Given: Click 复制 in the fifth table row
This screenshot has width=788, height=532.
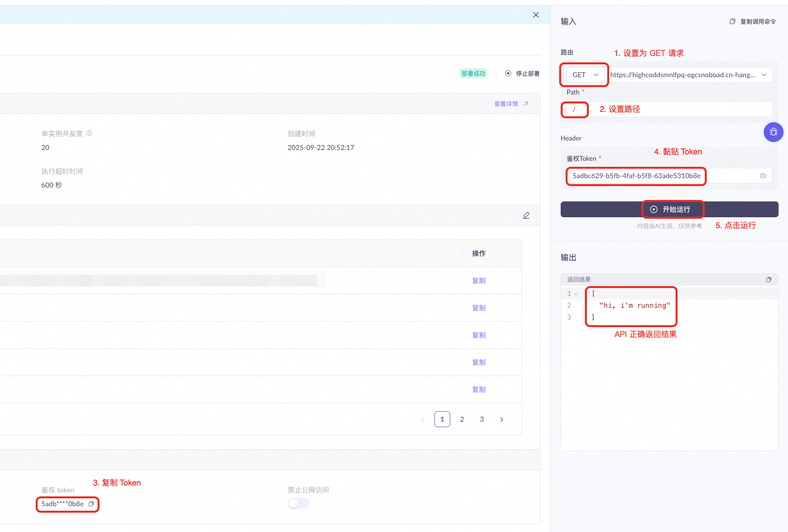Looking at the screenshot, I should click(x=479, y=389).
